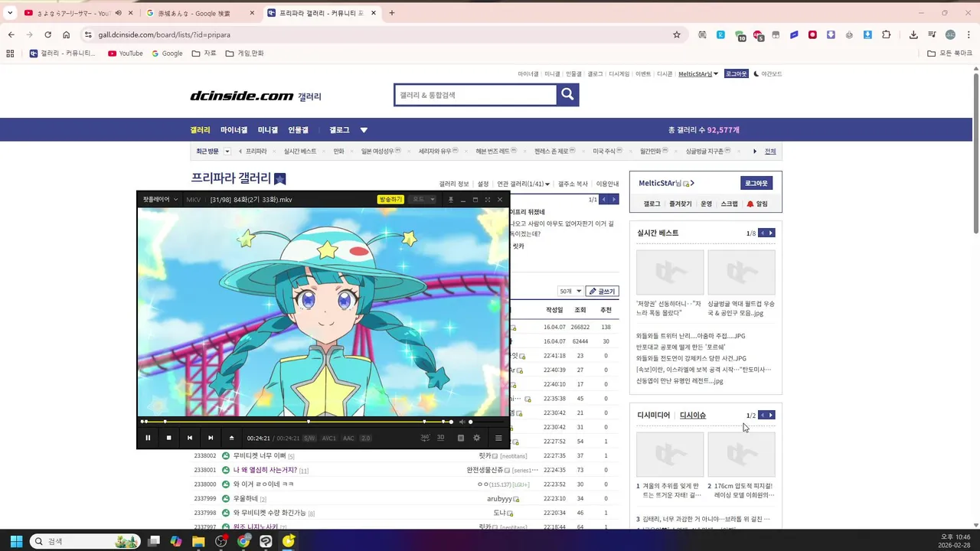Expand the MelticStAr님 account dropdown at top

(698, 74)
